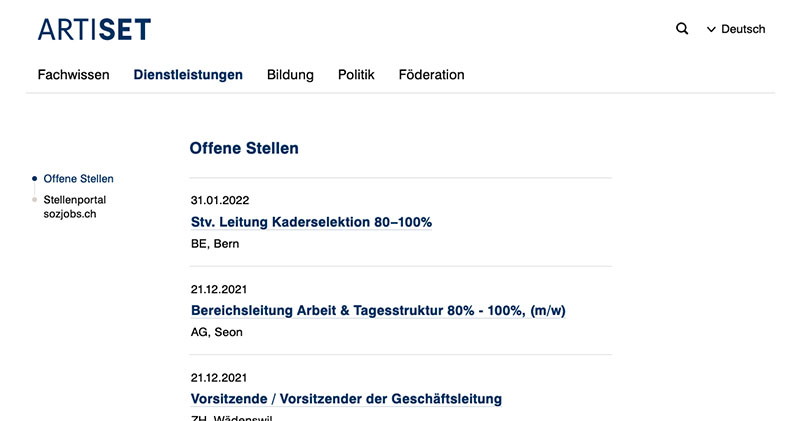The height and width of the screenshot is (421, 800).
Task: Open the Bildung menu item
Action: (x=290, y=75)
